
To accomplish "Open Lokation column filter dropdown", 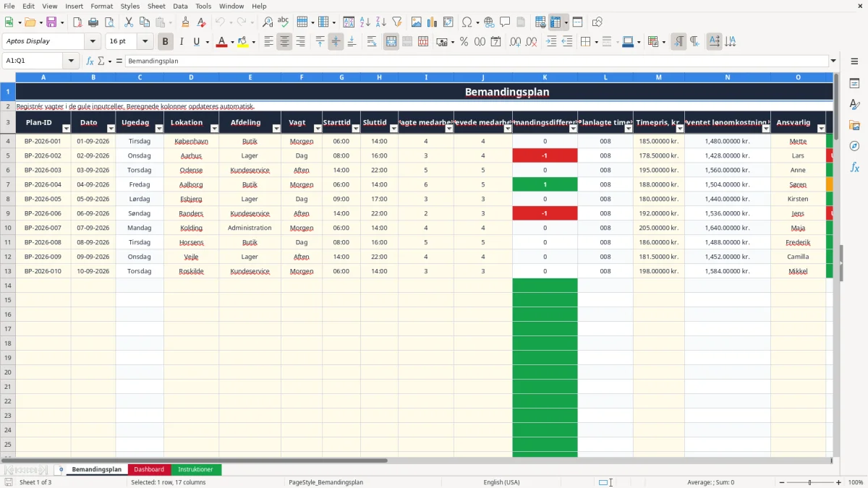I will pos(214,129).
